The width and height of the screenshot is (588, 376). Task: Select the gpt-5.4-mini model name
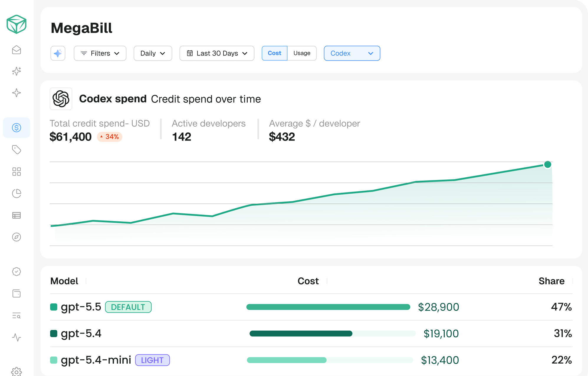coord(96,360)
